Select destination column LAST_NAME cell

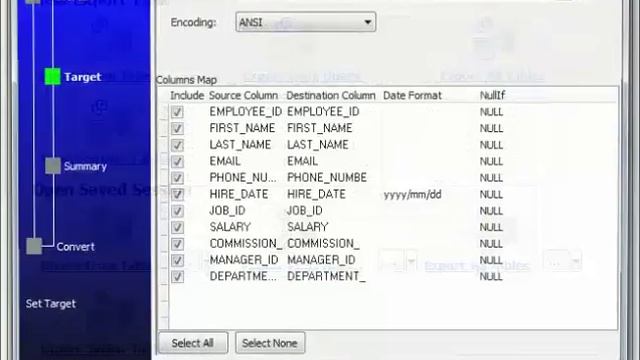pyautogui.click(x=318, y=144)
